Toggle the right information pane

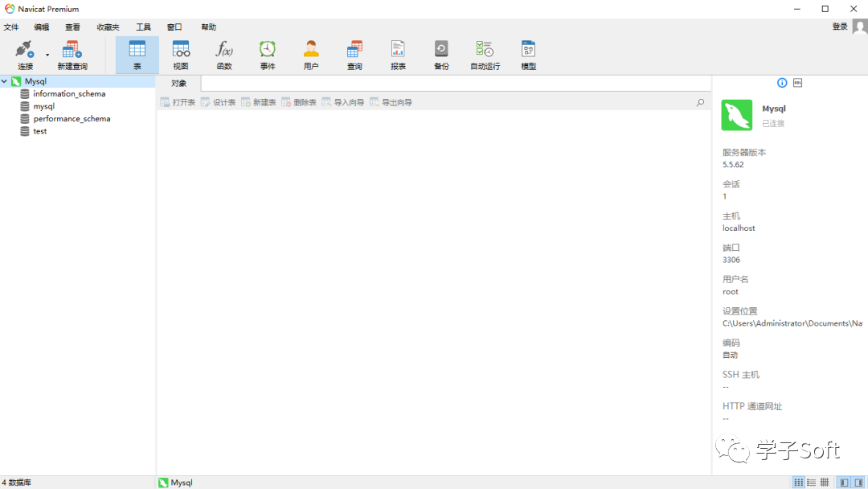858,483
